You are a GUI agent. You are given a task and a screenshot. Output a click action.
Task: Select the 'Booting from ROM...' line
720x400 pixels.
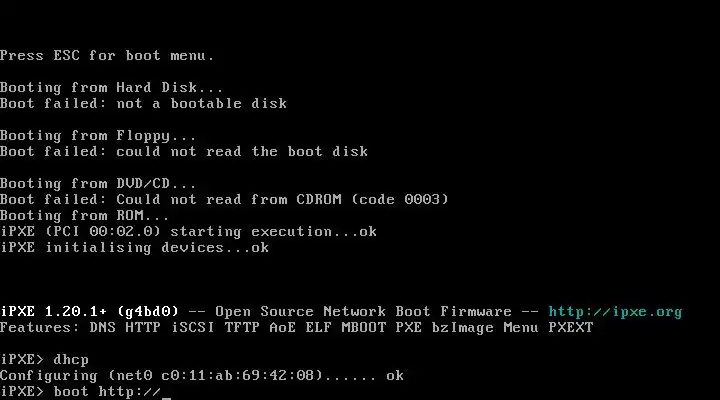click(84, 216)
